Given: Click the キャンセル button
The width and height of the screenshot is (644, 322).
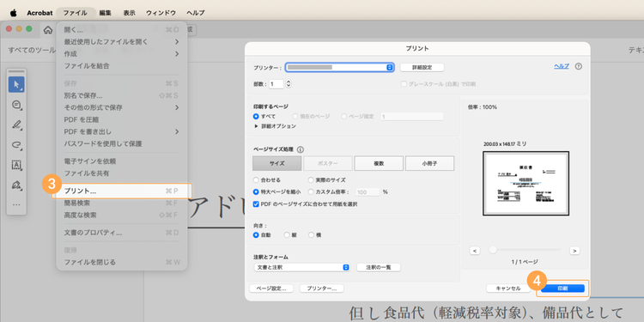Looking at the screenshot, I should click(x=508, y=289).
